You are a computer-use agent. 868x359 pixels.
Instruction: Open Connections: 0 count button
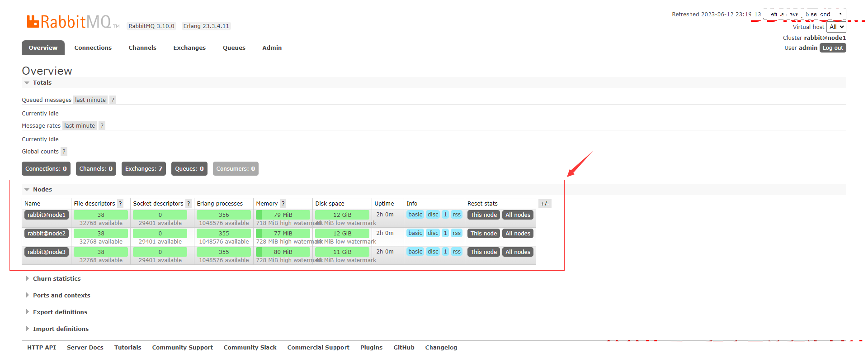click(x=46, y=169)
